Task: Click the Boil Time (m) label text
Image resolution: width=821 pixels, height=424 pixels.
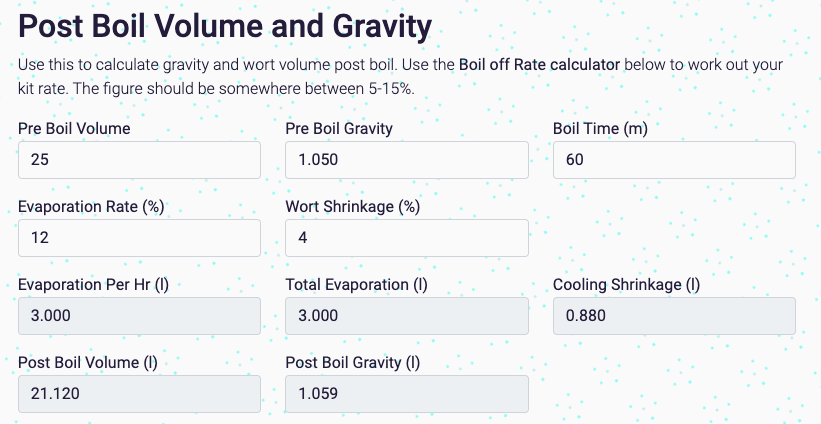Action: tap(601, 128)
